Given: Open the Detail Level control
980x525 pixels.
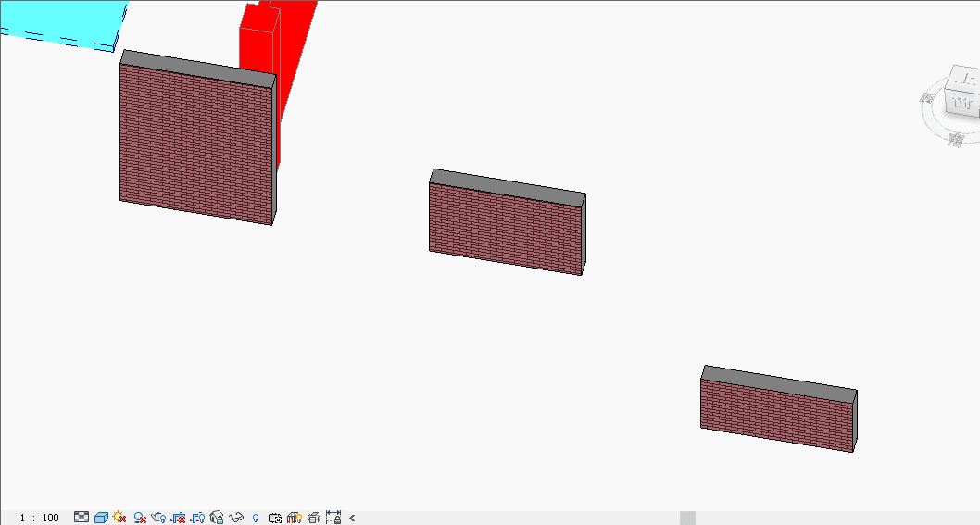Looking at the screenshot, I should click(x=82, y=517).
